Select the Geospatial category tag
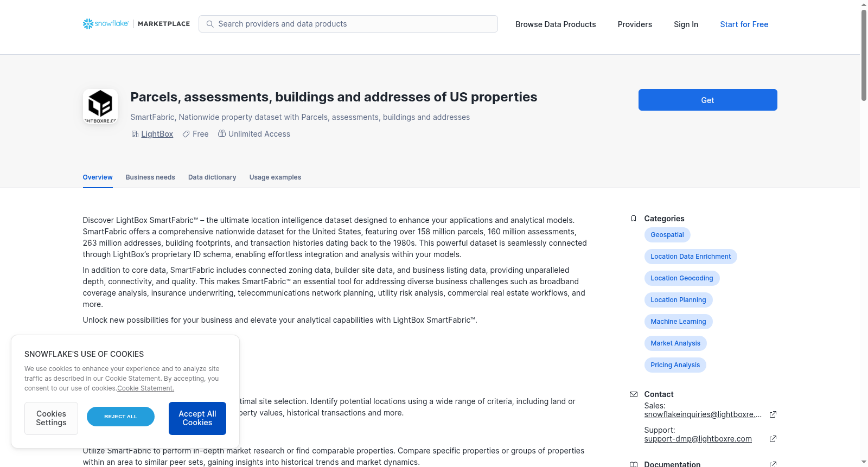Screen dimensions: 868x467 (667, 235)
